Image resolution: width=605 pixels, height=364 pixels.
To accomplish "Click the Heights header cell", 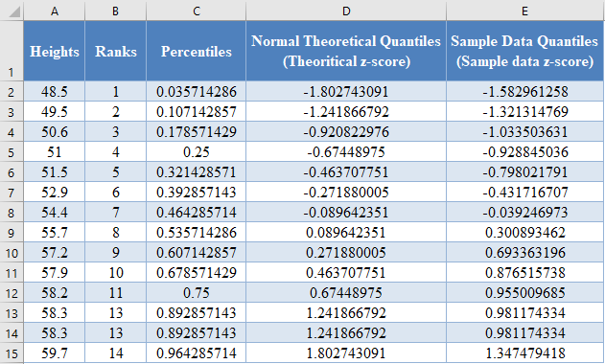I will click(55, 51).
